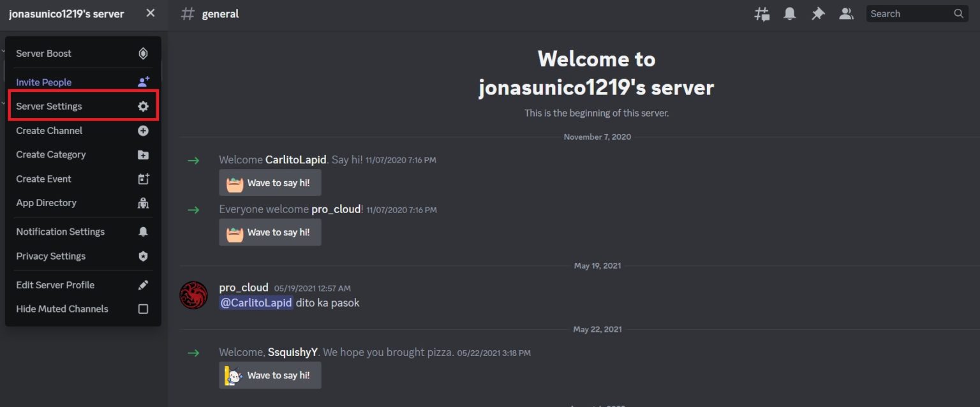Click the Invite People option
The height and width of the screenshot is (407, 980).
43,82
